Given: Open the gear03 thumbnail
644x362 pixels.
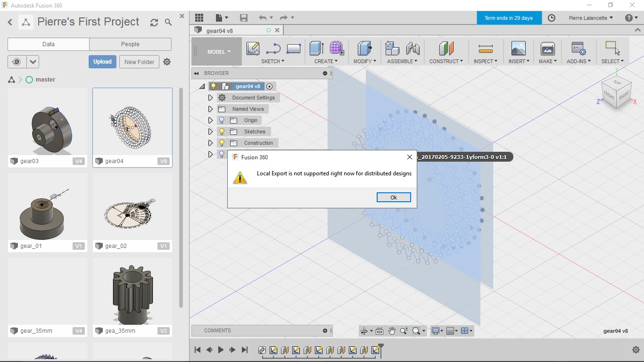Looking at the screenshot, I should click(x=48, y=122).
